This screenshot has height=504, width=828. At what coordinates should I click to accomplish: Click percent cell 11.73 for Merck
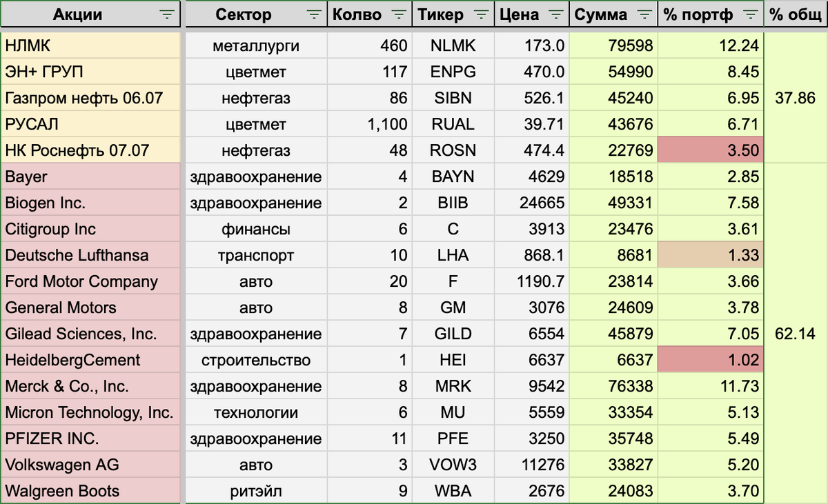click(711, 387)
